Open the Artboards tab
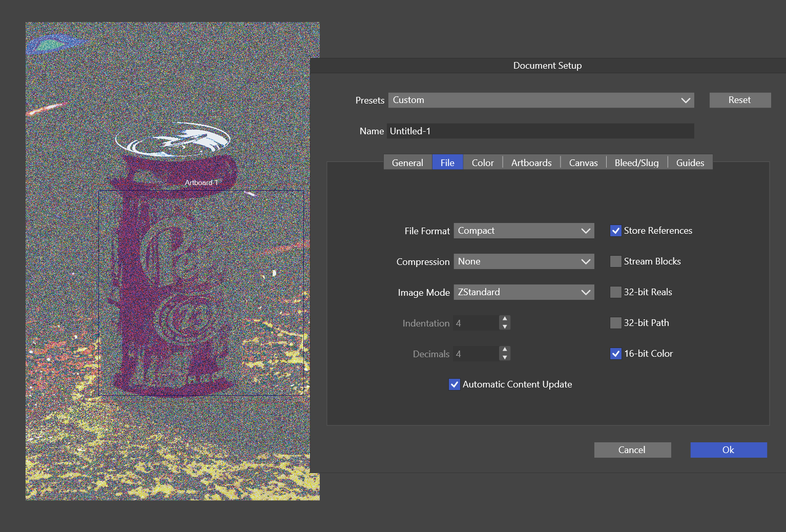This screenshot has height=532, width=786. pos(531,162)
